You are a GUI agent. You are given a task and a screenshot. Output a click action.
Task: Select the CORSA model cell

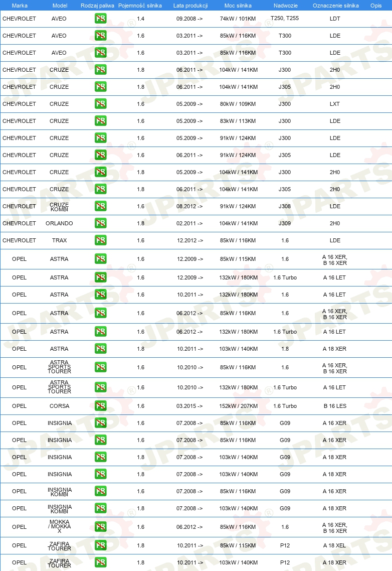point(59,406)
